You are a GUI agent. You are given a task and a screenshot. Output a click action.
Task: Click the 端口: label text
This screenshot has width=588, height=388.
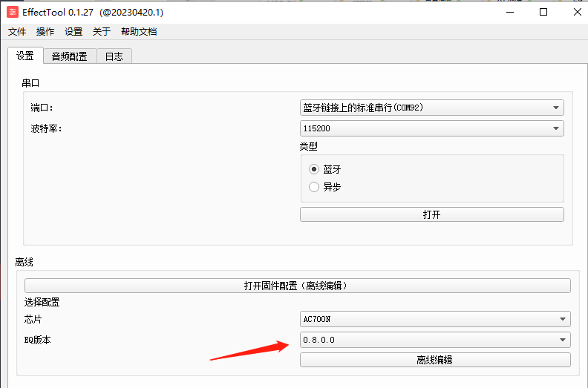point(42,108)
